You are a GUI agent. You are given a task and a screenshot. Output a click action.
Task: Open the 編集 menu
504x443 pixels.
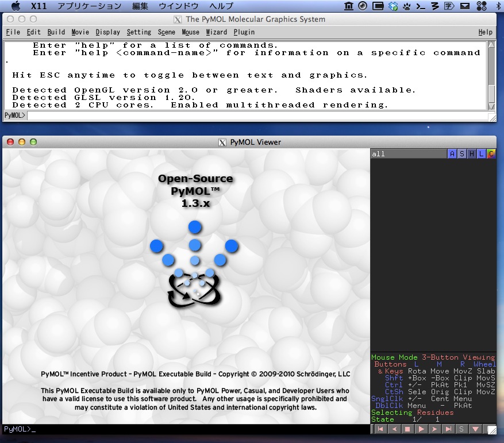point(140,6)
